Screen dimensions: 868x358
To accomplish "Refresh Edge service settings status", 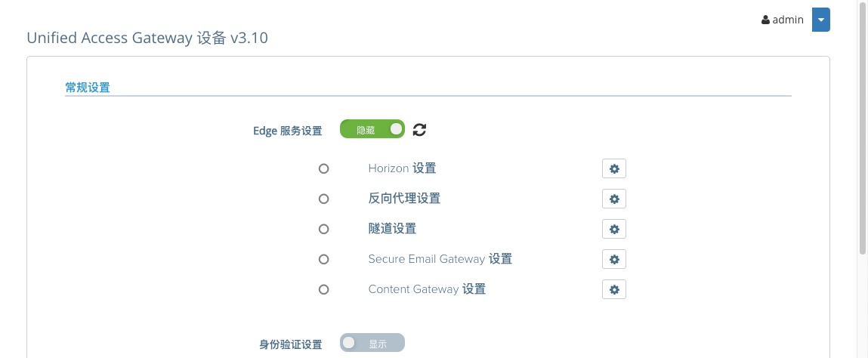I will pos(419,129).
